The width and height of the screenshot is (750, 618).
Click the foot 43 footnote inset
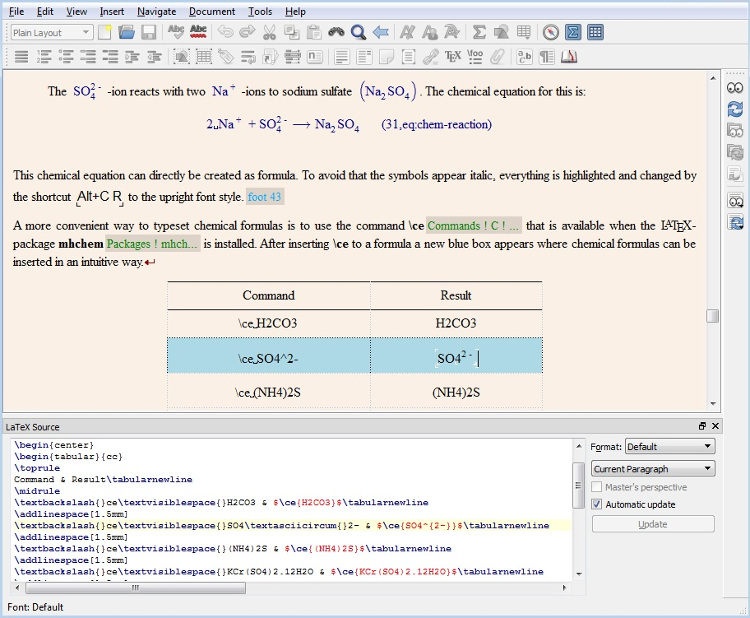click(265, 197)
